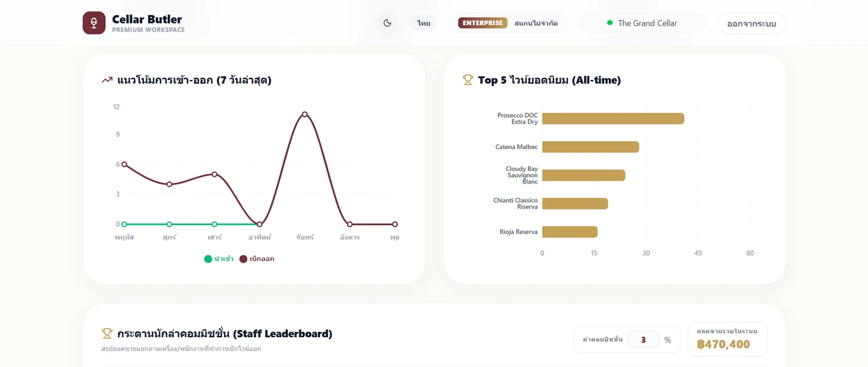The width and height of the screenshot is (868, 367).
Task: Click the trophy icon beside Staff Leaderboard
Action: (x=107, y=333)
